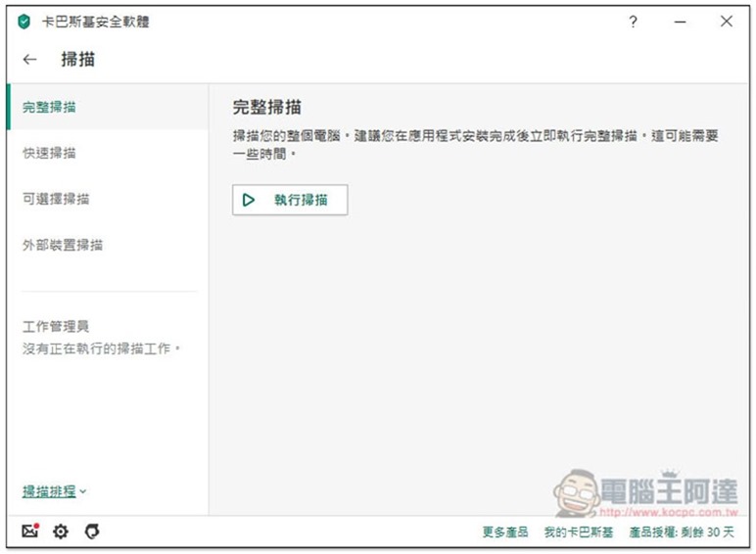756x554 pixels.
Task: Click the 沒有正在執行的掃描工作 status text
Action: pos(101,347)
